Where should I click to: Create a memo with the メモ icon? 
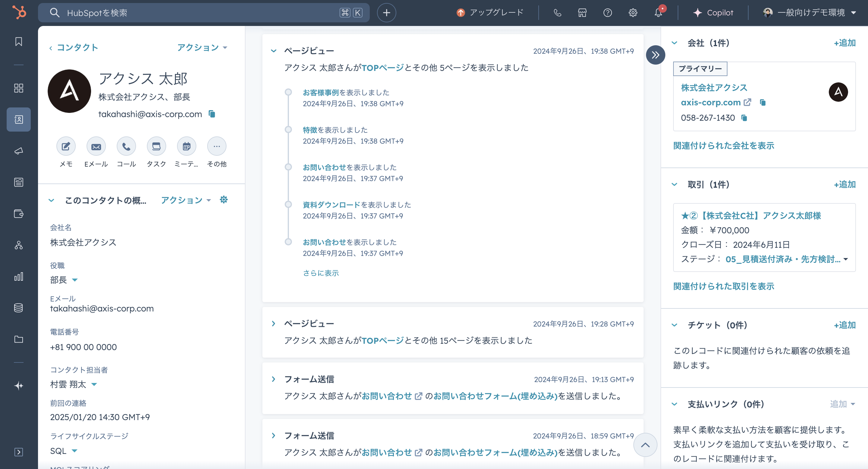coord(66,146)
